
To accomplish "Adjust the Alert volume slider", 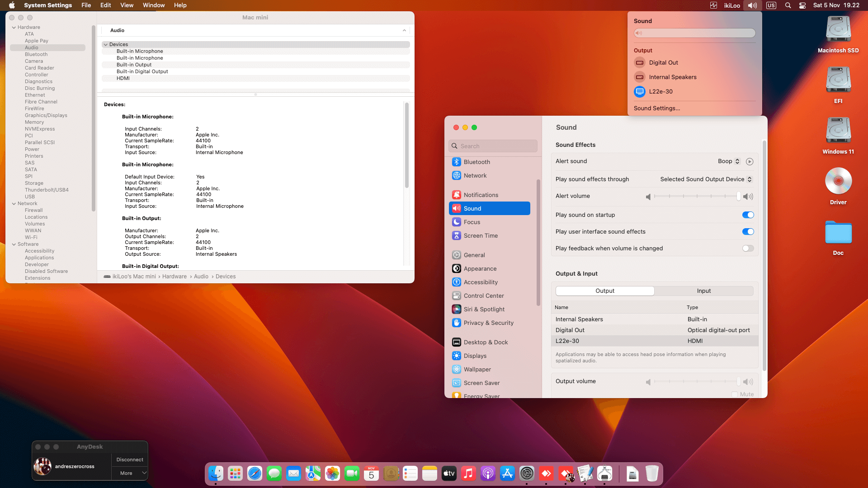I will (696, 196).
